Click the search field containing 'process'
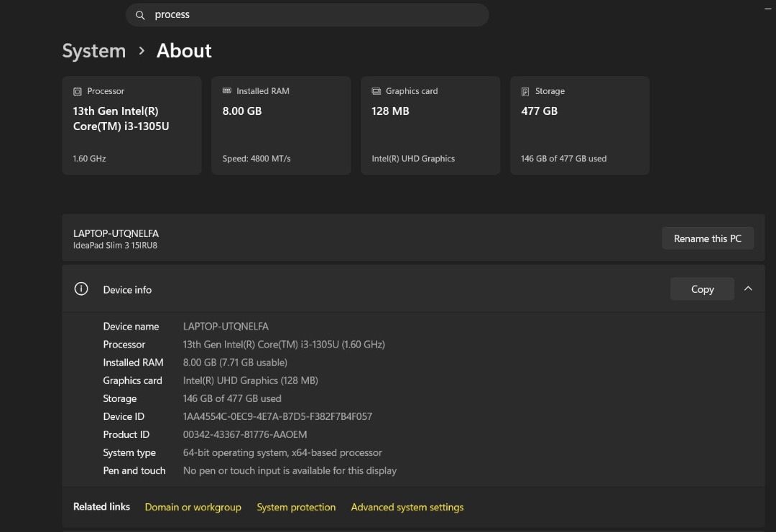This screenshot has height=532, width=776. (308, 15)
